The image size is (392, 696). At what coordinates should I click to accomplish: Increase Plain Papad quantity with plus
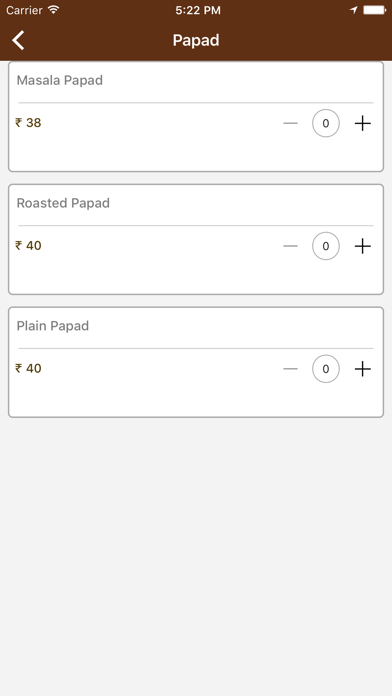363,369
